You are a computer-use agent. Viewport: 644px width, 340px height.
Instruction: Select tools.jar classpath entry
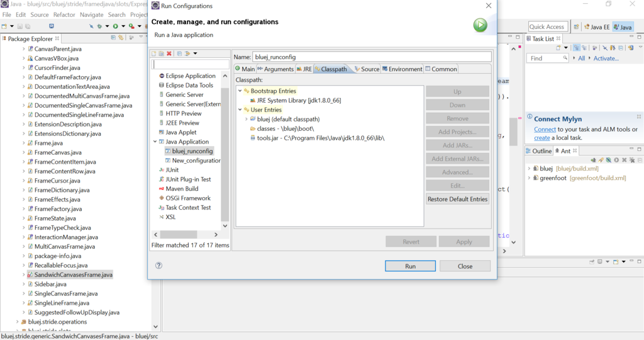pos(317,138)
